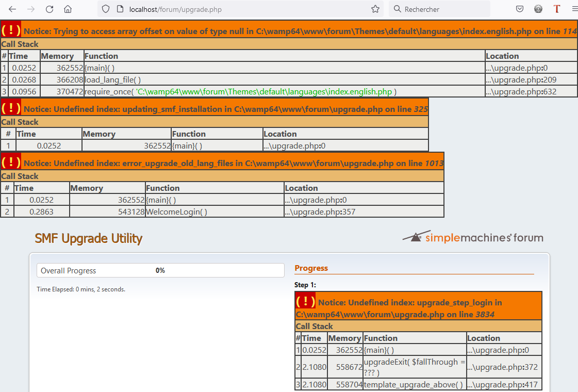Go back with the browser back arrow
This screenshot has height=392, width=578.
12,9
